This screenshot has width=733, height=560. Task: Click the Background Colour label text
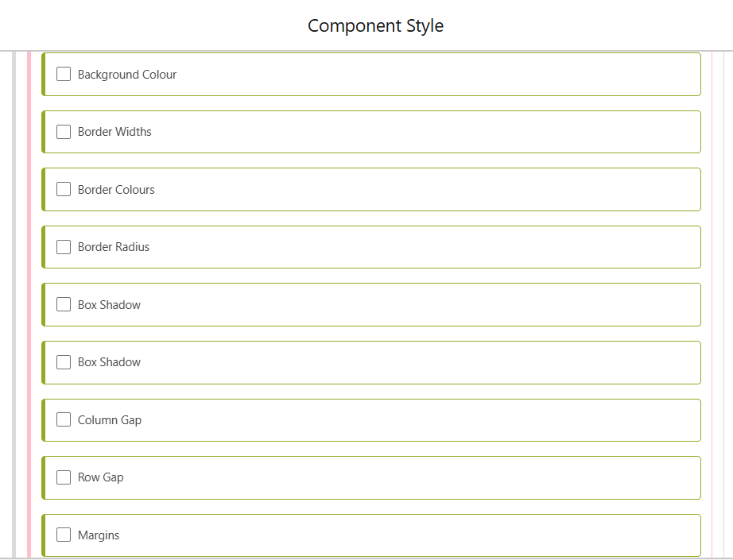pos(127,75)
